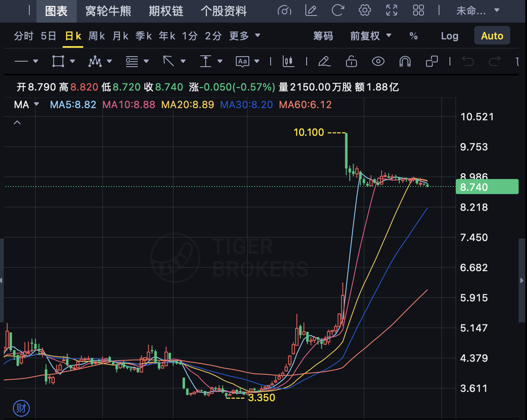The image size is (527, 420).
Task: Toggle the lock drawings icon
Action: coord(351,62)
